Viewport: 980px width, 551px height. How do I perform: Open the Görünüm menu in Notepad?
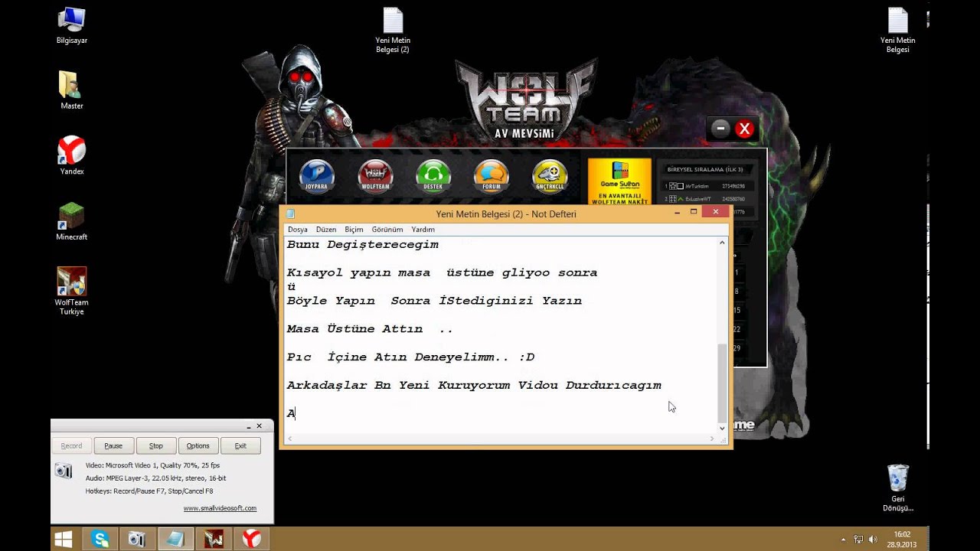click(x=387, y=230)
